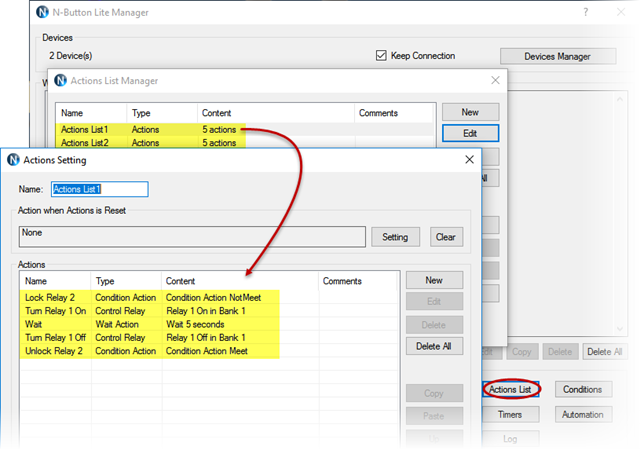The width and height of the screenshot is (640, 450).
Task: Open the Timers button in main window
Action: pyautogui.click(x=510, y=414)
